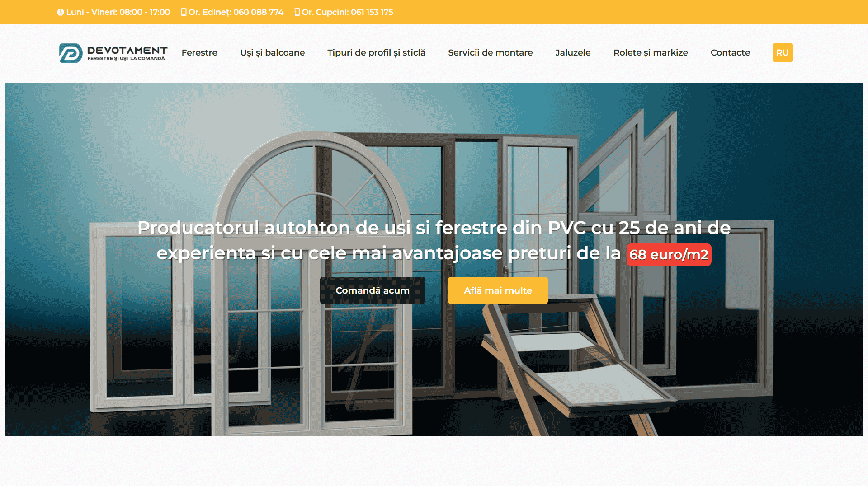Click the phone icon next to Or. Edineț
Viewport: 868px width, 486px height.
184,12
